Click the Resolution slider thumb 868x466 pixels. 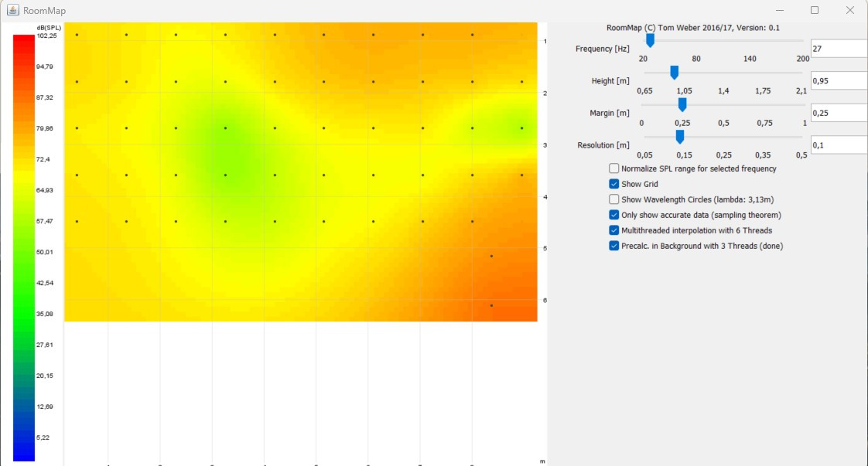[x=679, y=137]
